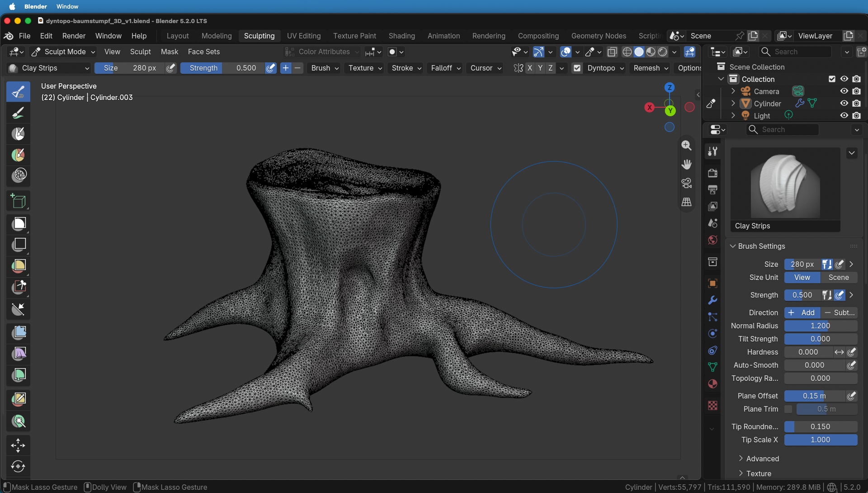Open the Render menu
This screenshot has height=493, width=868.
74,36
